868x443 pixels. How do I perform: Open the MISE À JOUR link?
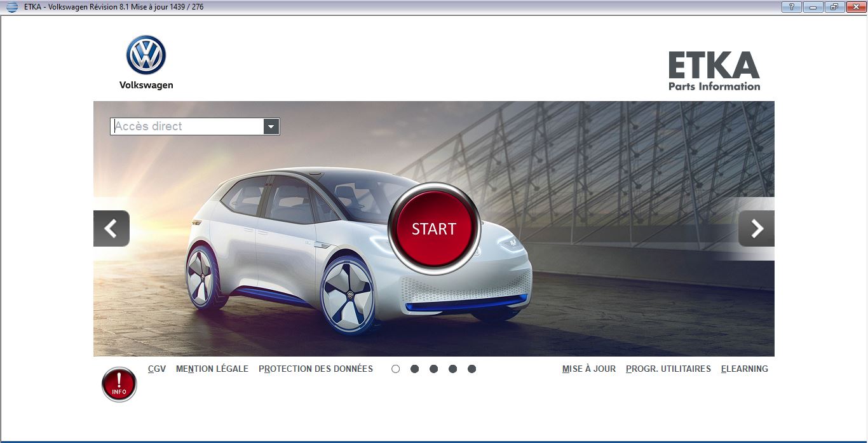[589, 369]
